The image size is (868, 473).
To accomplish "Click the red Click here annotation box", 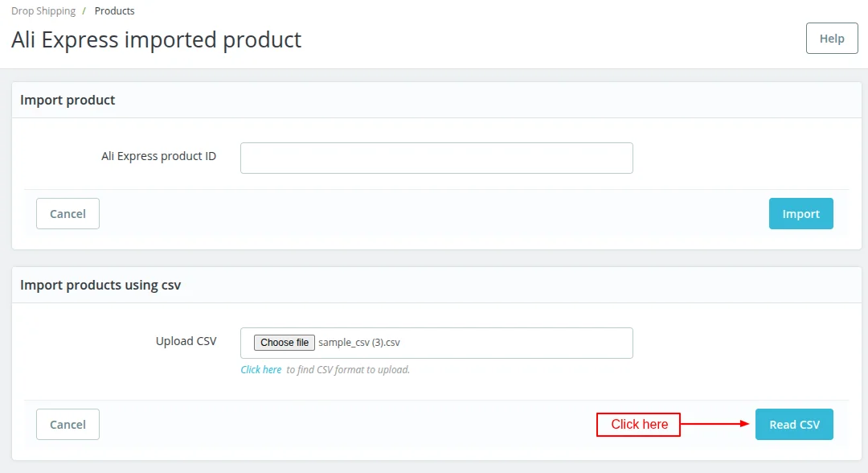I will click(638, 425).
